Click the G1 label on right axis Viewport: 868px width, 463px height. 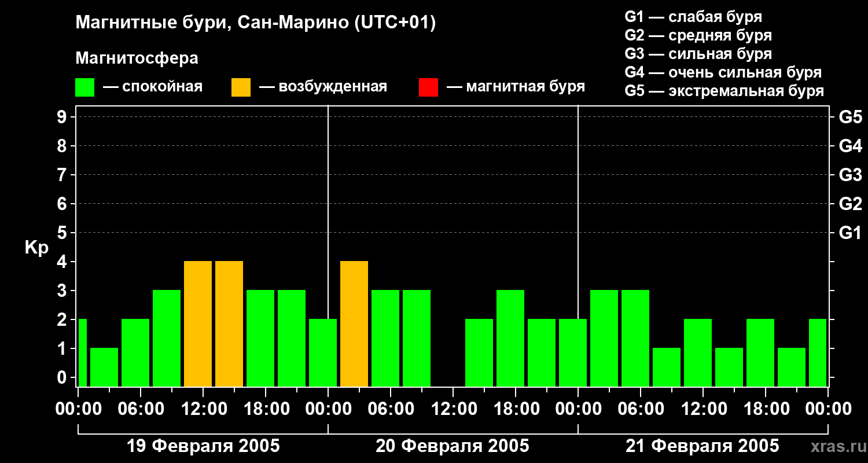pyautogui.click(x=850, y=233)
